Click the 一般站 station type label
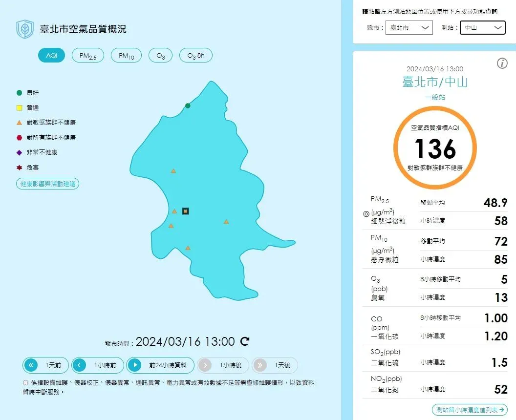 pos(435,97)
